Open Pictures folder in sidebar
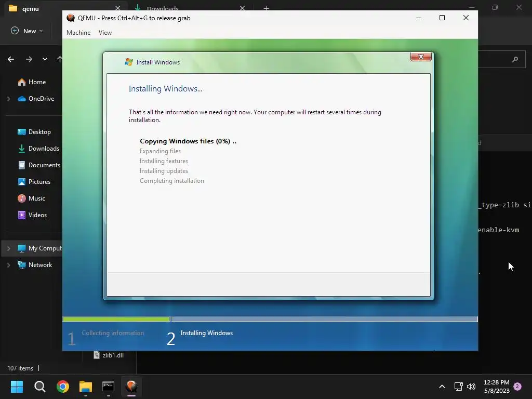Viewport: 532px width, 399px height. pyautogui.click(x=34, y=182)
